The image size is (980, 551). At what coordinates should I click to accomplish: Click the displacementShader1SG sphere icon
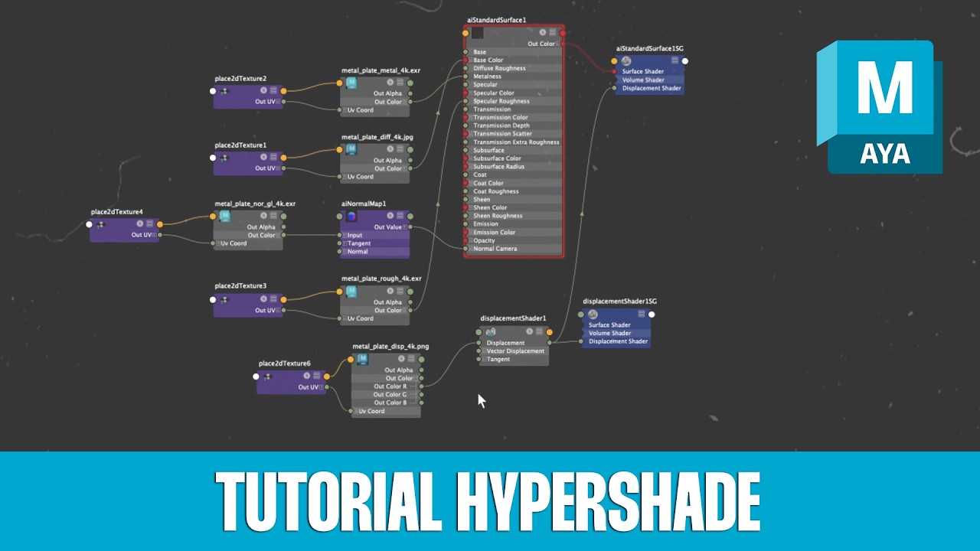[592, 314]
